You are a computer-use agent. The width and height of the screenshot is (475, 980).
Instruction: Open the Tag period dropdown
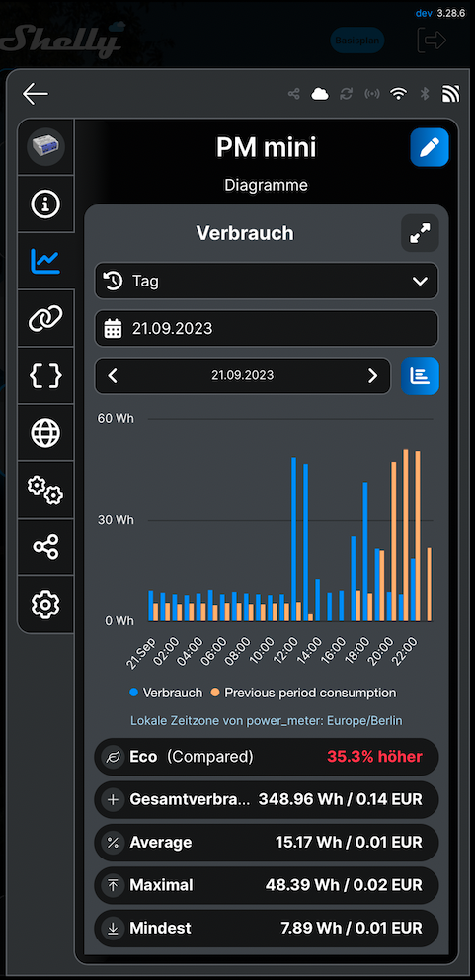pos(267,281)
